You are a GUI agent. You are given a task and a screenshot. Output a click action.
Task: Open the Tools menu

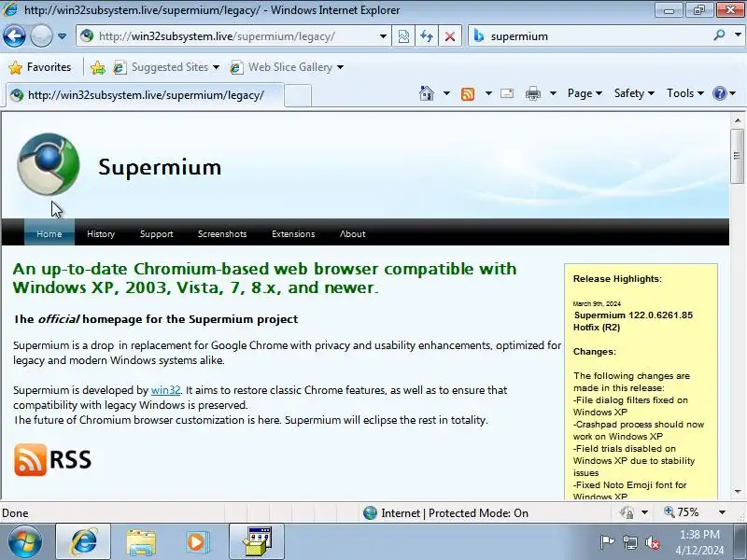685,93
